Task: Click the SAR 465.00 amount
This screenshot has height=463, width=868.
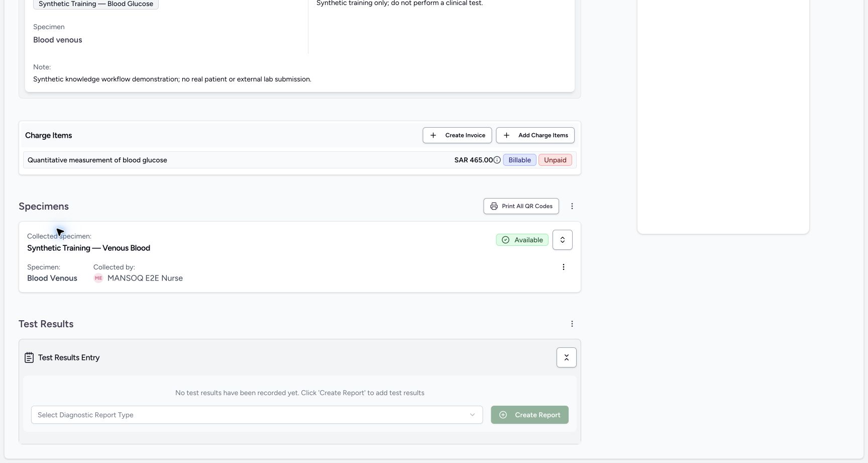Action: (x=474, y=160)
